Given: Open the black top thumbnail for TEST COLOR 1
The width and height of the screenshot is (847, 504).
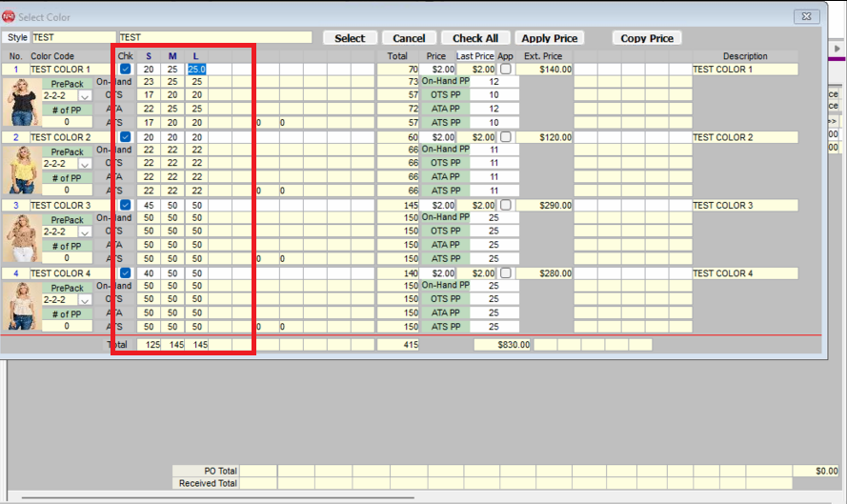Looking at the screenshot, I should pyautogui.click(x=22, y=102).
